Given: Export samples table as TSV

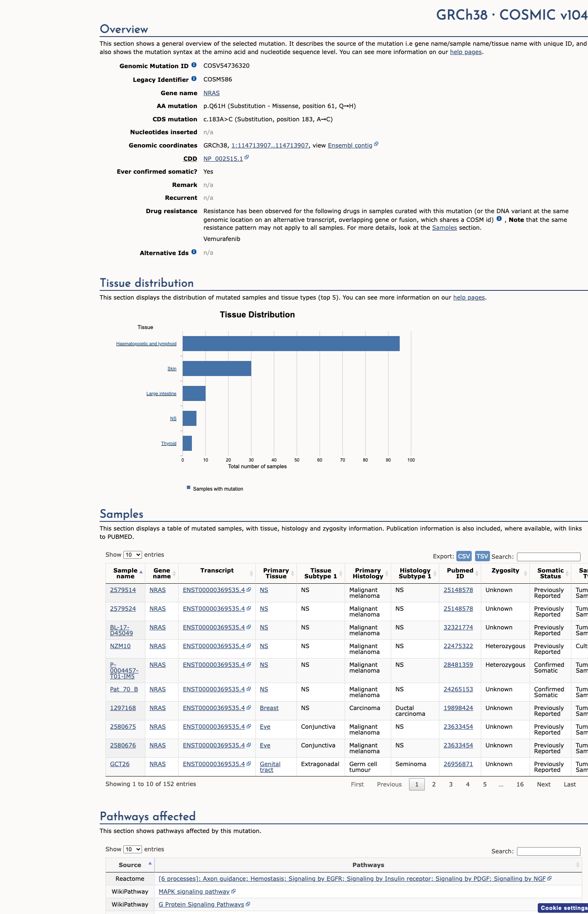Looking at the screenshot, I should (482, 556).
